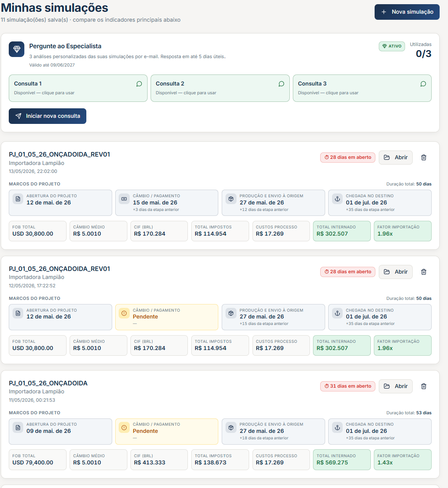Click the chat bubble icon in Consulta 2

pos(281,84)
